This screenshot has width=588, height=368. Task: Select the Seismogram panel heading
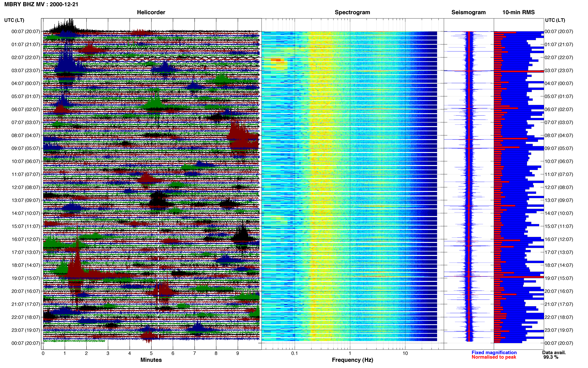468,12
